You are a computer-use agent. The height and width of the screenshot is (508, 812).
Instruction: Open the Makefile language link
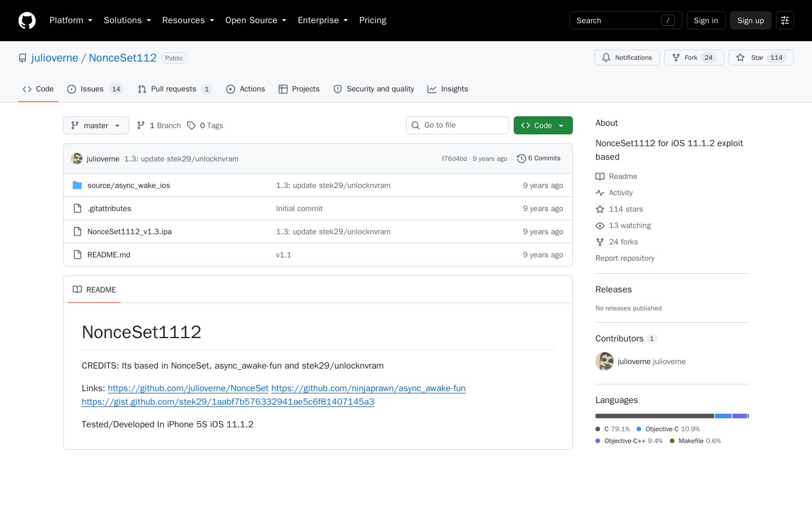[695, 441]
